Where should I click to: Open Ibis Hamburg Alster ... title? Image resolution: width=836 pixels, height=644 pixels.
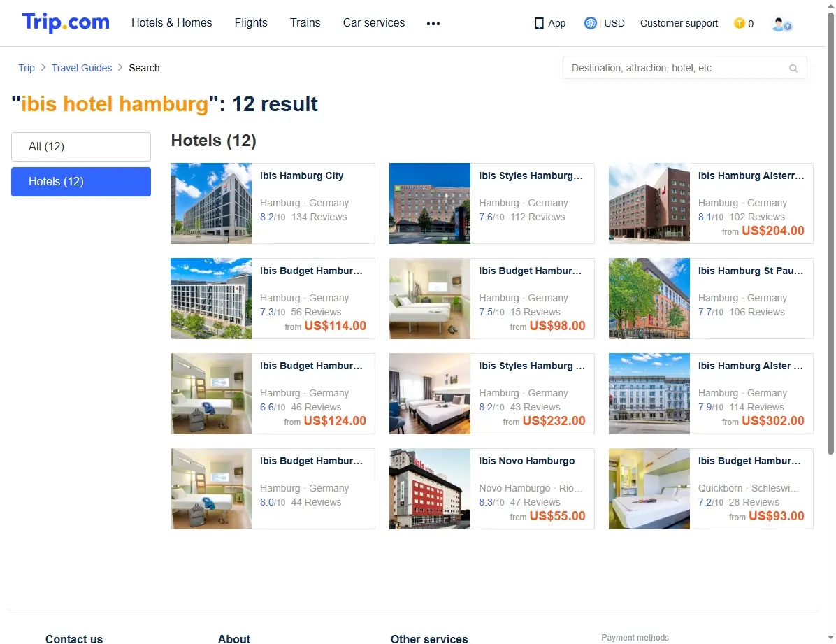751,366
